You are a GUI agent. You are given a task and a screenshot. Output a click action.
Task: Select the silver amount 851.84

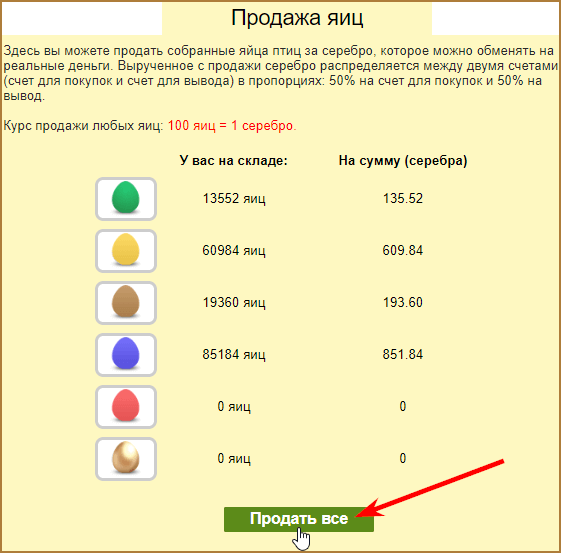point(403,354)
